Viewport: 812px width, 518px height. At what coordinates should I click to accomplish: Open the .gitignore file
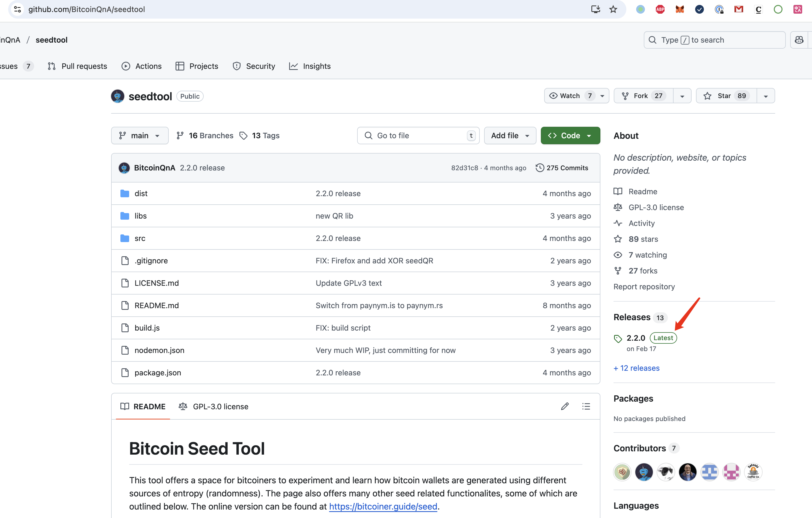(x=151, y=261)
